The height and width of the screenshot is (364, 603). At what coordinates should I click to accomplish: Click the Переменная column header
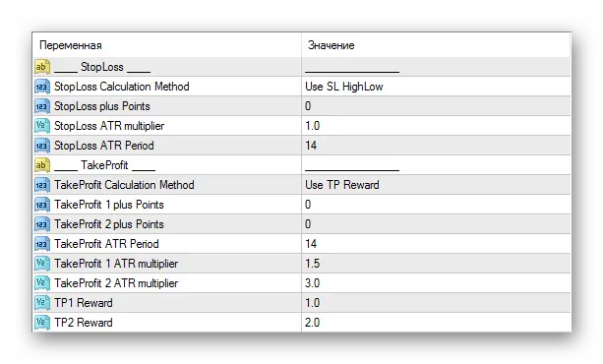[x=167, y=45]
